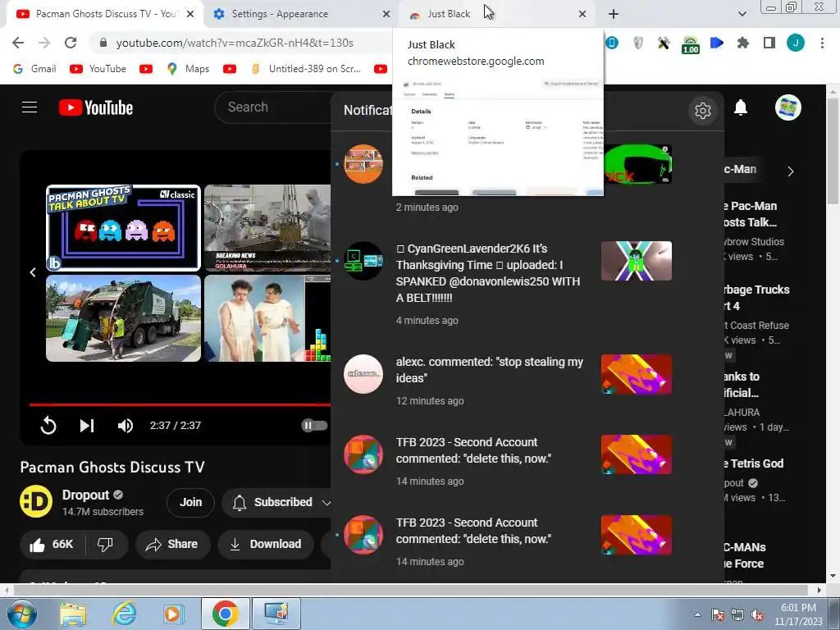Open the YouTube text bookmark
Viewport: 840px width, 630px height.
point(98,69)
